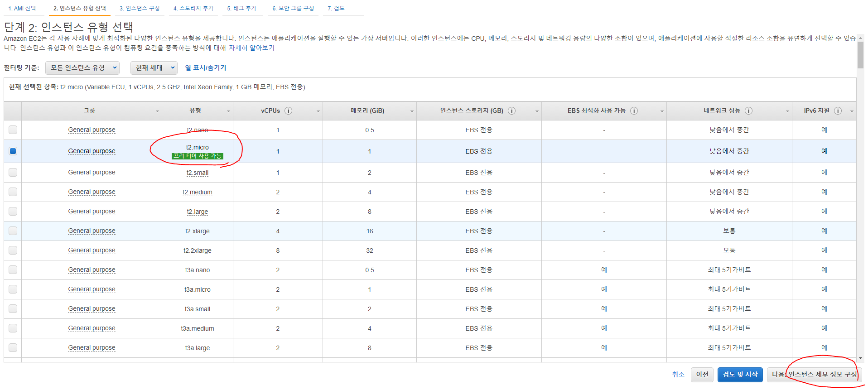Click the IPv6 지원 info icon
The width and height of the screenshot is (868, 390).
point(838,111)
